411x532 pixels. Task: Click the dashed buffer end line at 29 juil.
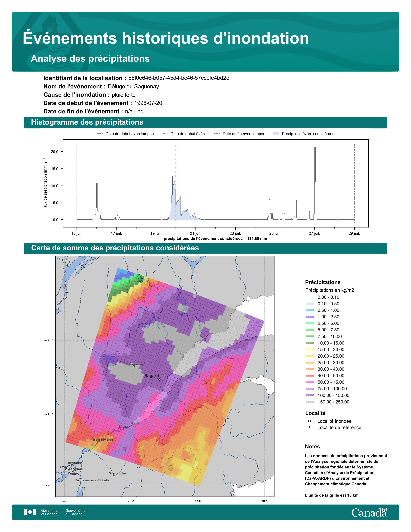(x=354, y=183)
